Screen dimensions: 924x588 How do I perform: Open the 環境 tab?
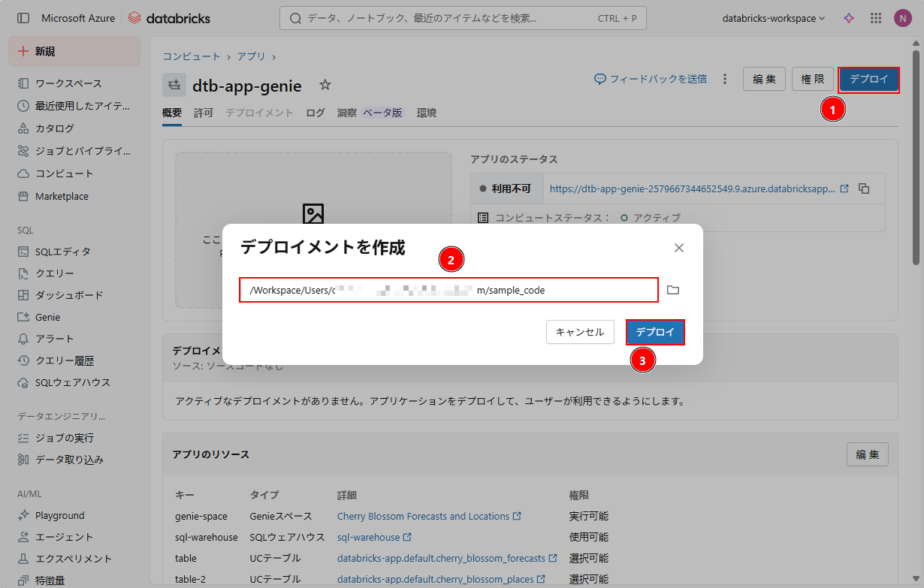(427, 113)
